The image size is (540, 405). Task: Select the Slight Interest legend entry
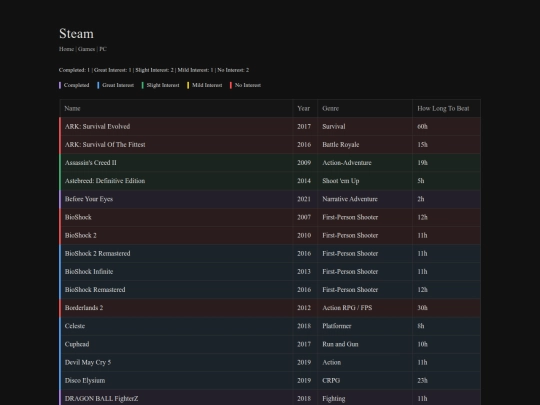(x=160, y=85)
